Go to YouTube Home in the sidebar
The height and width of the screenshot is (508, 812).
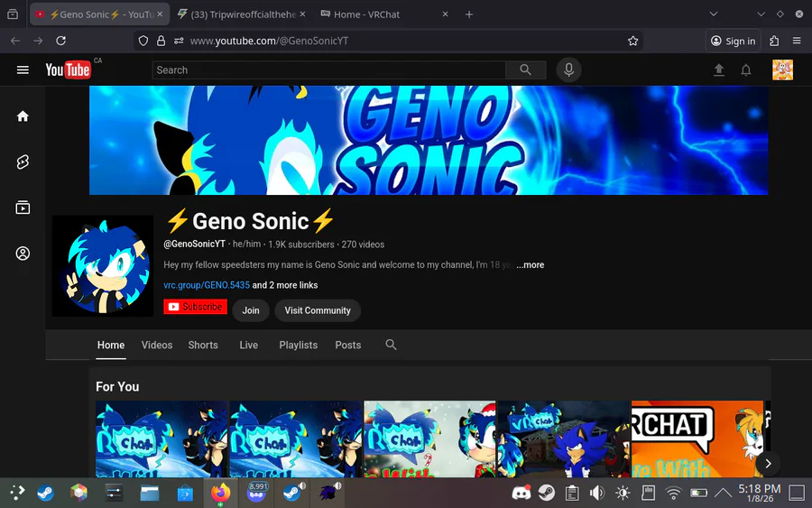23,116
